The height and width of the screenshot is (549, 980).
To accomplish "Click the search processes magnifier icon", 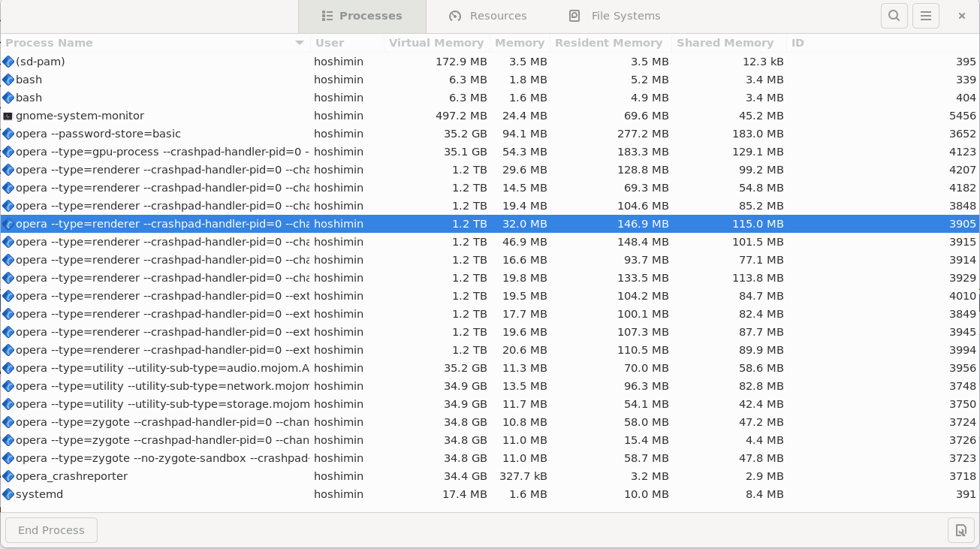I will 894,16.
